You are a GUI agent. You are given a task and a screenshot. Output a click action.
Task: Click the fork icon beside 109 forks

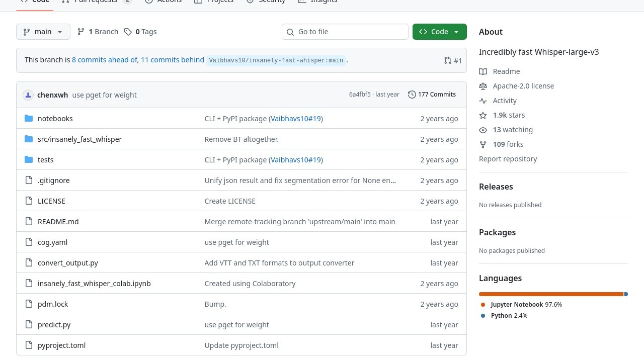click(x=483, y=144)
